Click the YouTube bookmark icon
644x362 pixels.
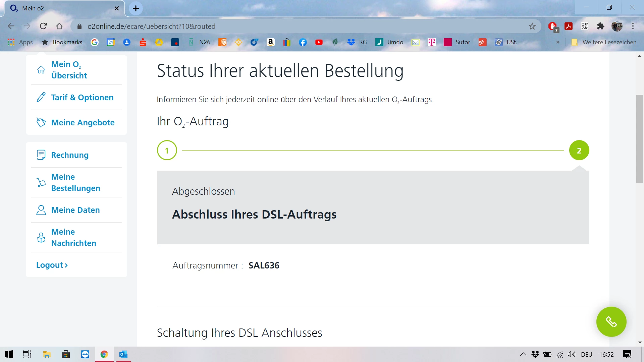click(319, 42)
